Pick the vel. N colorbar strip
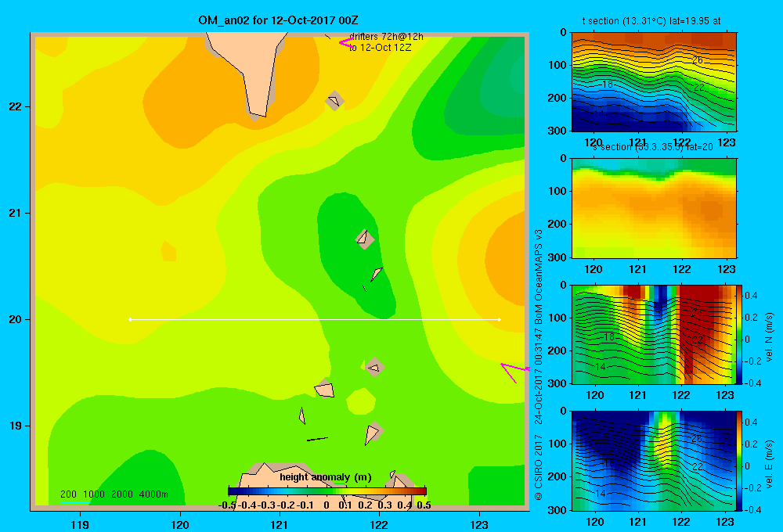 740,334
